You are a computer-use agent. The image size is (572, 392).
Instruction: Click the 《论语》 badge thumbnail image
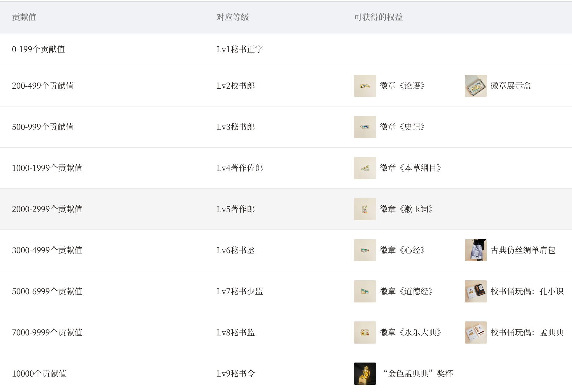coord(365,86)
